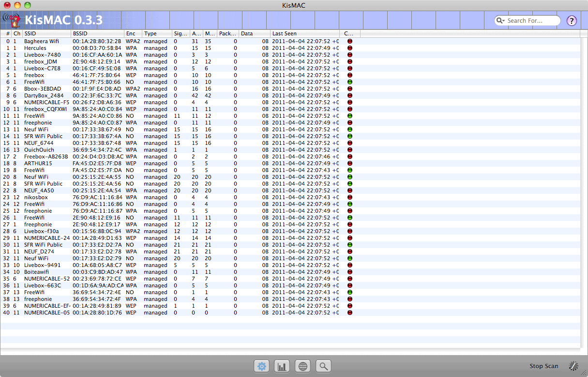Click the green status dot for FreeWifi row 6

(x=349, y=82)
